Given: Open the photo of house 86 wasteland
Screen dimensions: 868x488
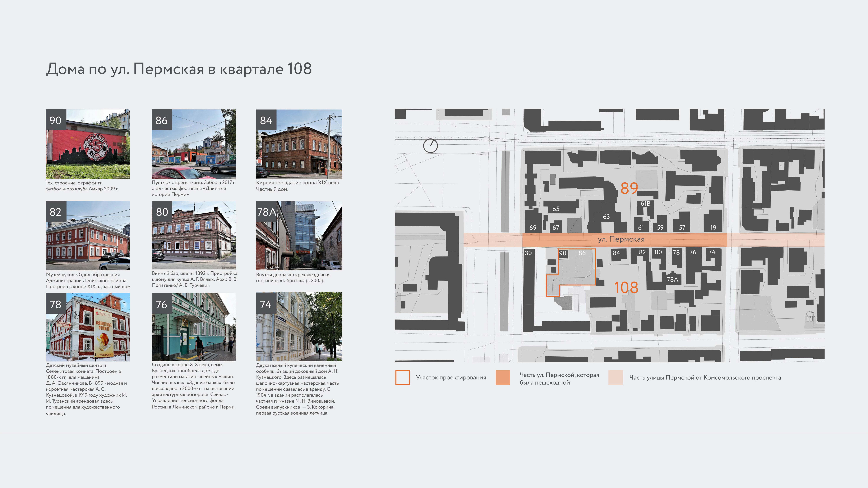Looking at the screenshot, I should 194,144.
